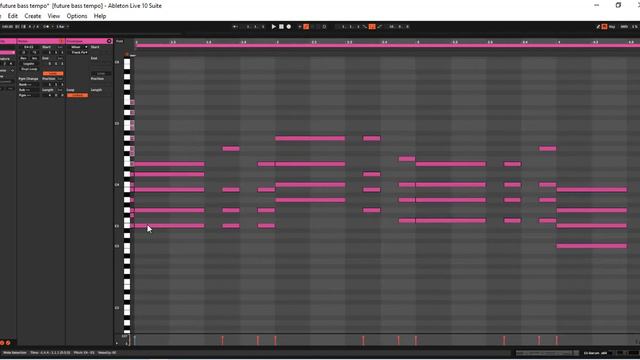
Task: Click the red circle icon at bottom-left
Action: pyautogui.click(x=2, y=343)
